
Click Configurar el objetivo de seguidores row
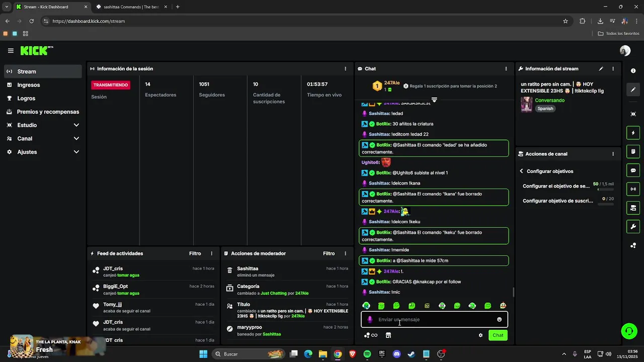pyautogui.click(x=568, y=186)
